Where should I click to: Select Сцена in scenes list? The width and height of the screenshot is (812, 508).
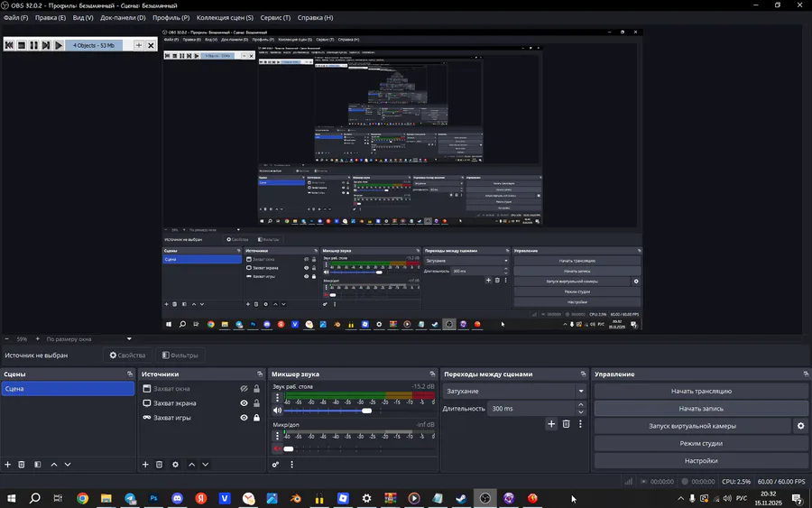[68, 388]
